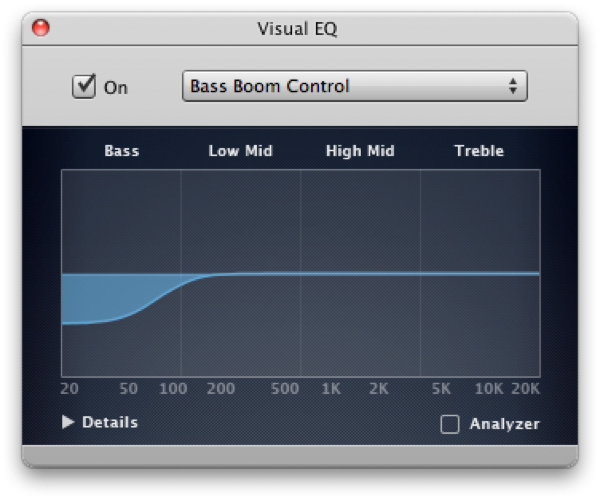Uncheck the On checkbox
The height and width of the screenshot is (499, 600).
tap(84, 86)
